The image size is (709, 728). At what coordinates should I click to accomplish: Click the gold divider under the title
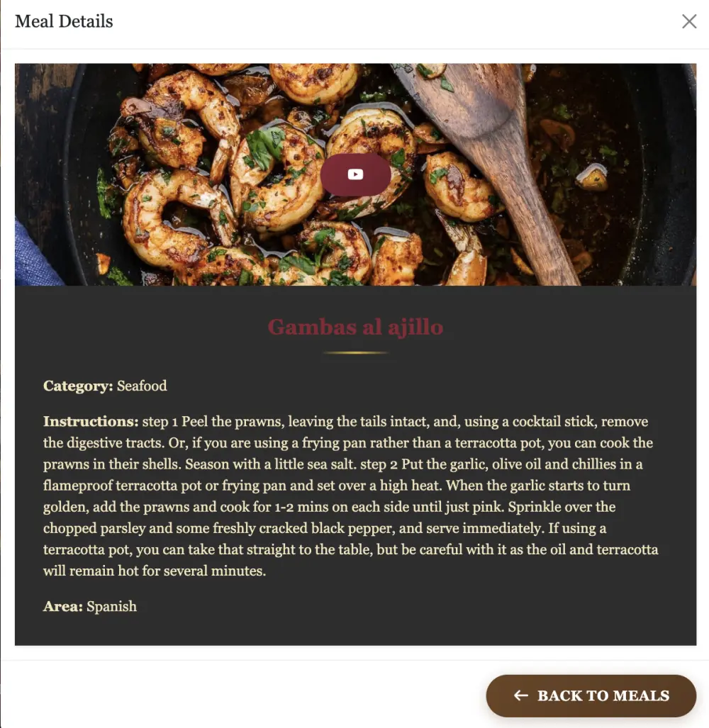pyautogui.click(x=355, y=353)
